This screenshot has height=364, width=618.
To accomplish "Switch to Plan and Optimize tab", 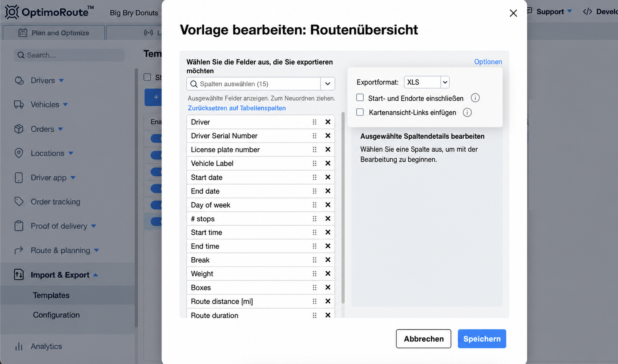I will (x=54, y=33).
